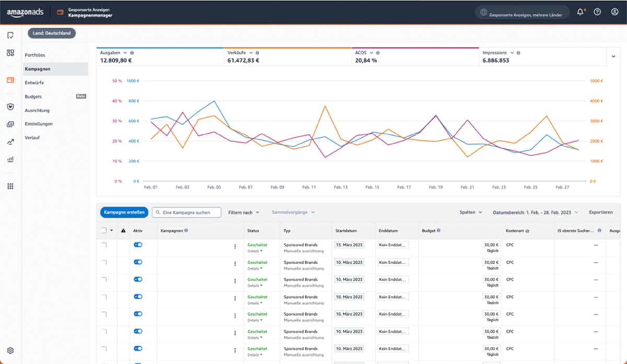This screenshot has height=364, width=627.
Task: Tick the select-all checkbox in table header
Action: [x=103, y=230]
